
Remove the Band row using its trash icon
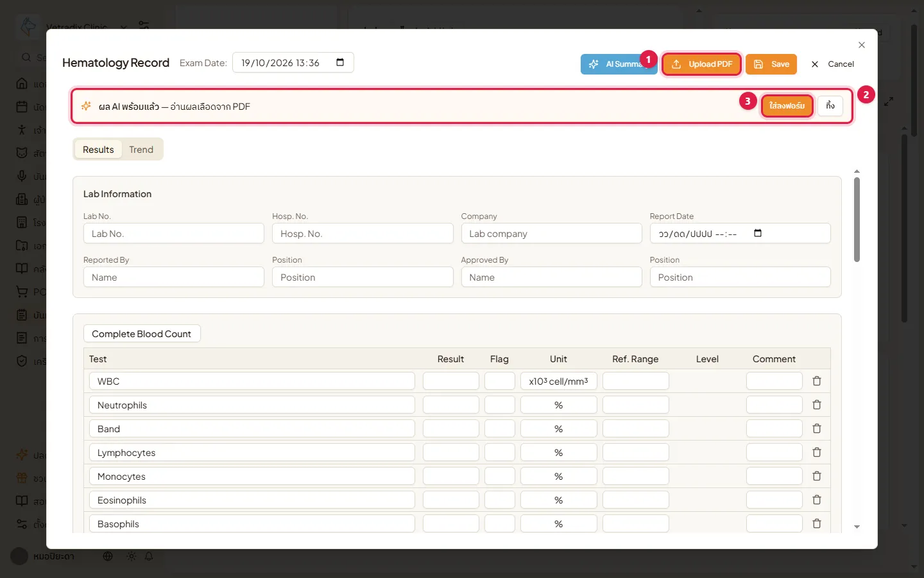click(817, 428)
